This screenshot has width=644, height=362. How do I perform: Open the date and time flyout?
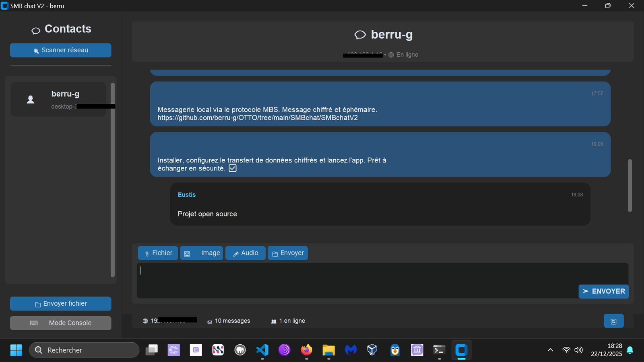[606, 350]
